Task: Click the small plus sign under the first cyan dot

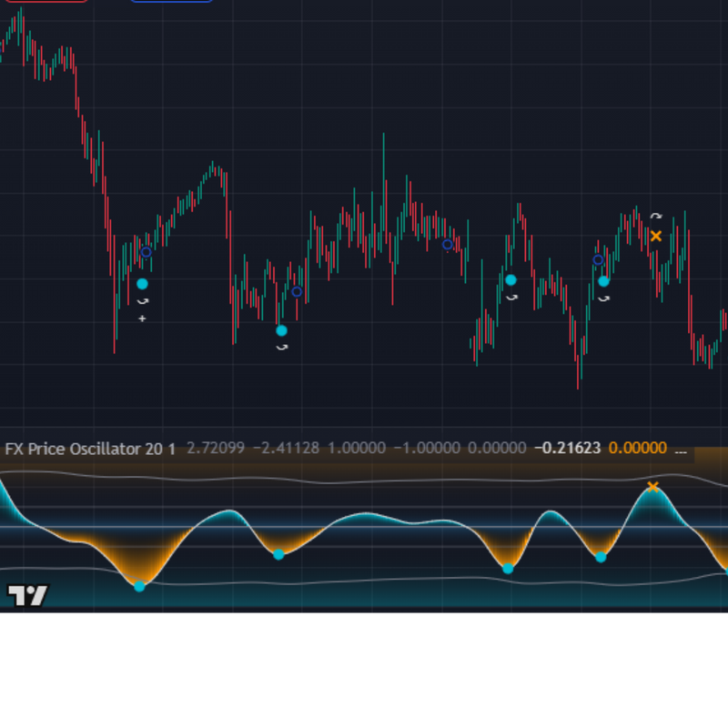Action: [142, 318]
